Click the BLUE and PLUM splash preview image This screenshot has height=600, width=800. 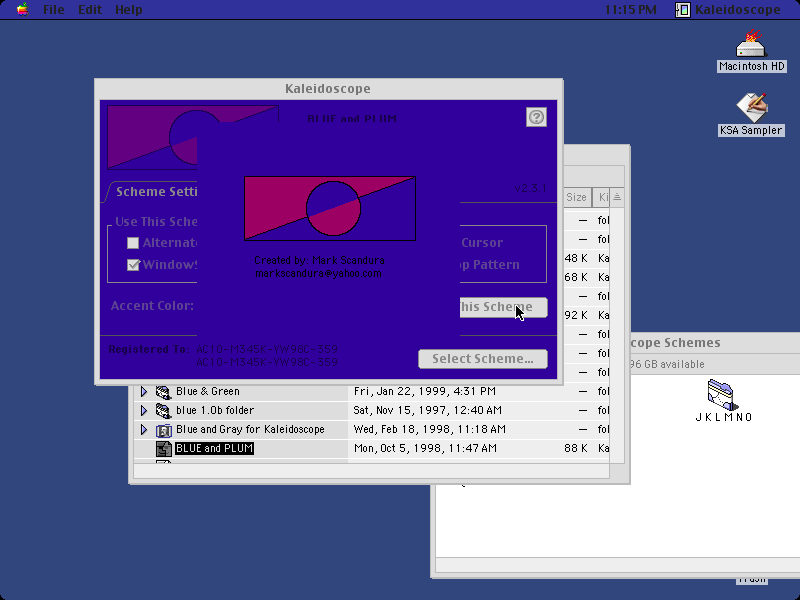click(330, 208)
